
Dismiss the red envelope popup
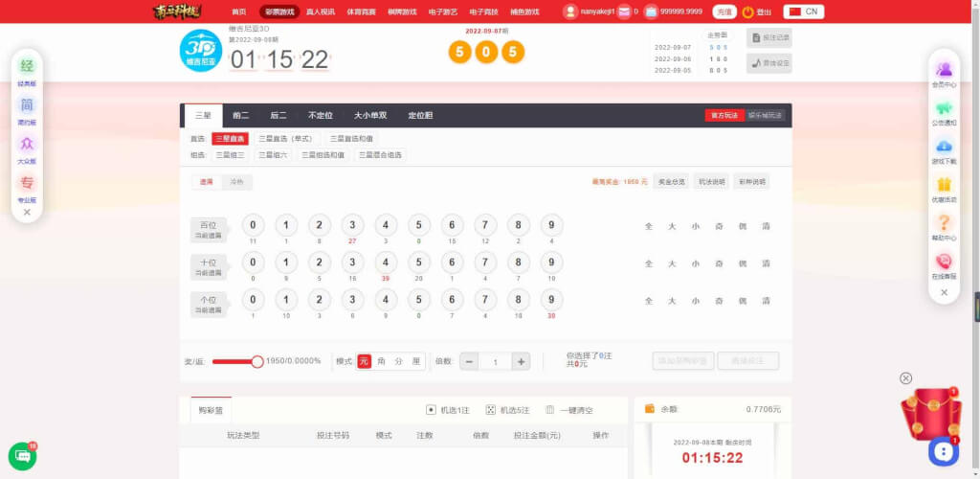pos(905,377)
